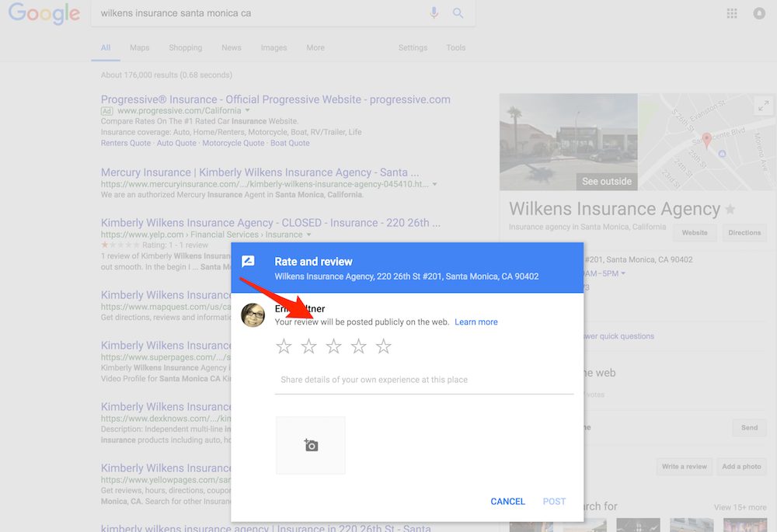Open the Progressive Insurance ad result title
Viewport: 777px width, 532px height.
(x=276, y=99)
